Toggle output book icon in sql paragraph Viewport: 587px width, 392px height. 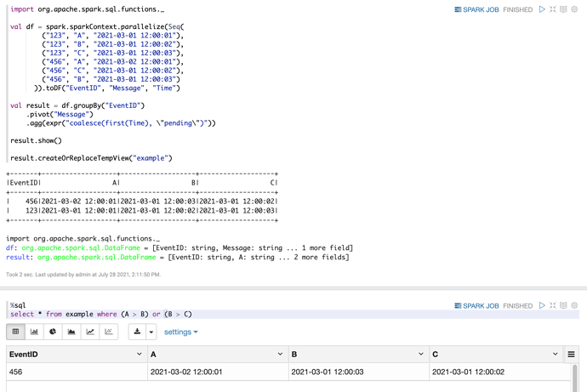(563, 305)
